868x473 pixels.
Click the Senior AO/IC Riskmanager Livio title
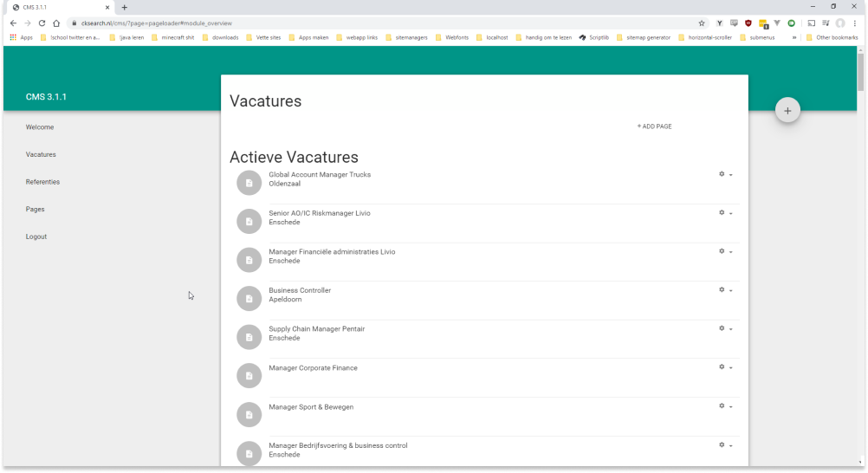pyautogui.click(x=320, y=213)
